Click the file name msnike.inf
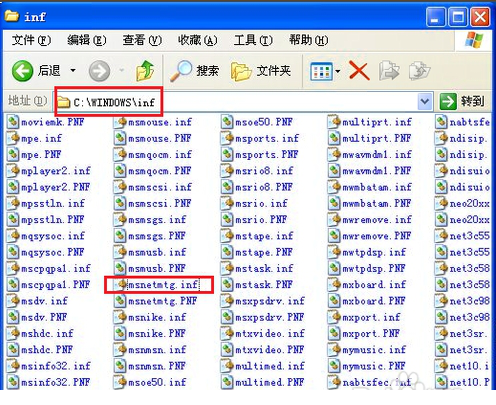The height and width of the screenshot is (405, 496). (157, 317)
